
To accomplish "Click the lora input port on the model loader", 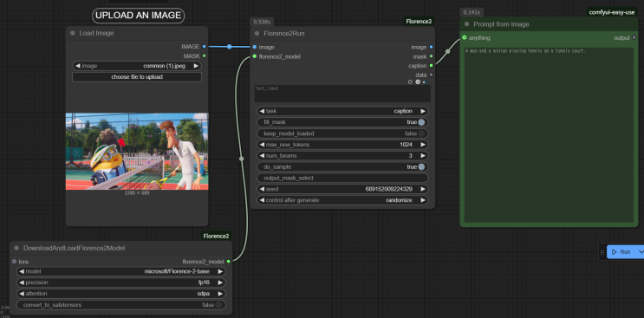I will [15, 262].
